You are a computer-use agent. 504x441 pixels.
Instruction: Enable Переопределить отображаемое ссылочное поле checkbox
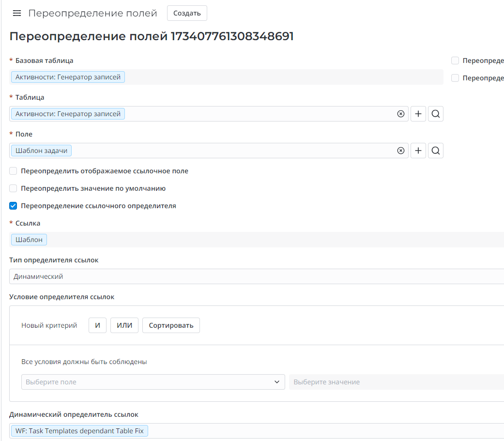tap(14, 171)
